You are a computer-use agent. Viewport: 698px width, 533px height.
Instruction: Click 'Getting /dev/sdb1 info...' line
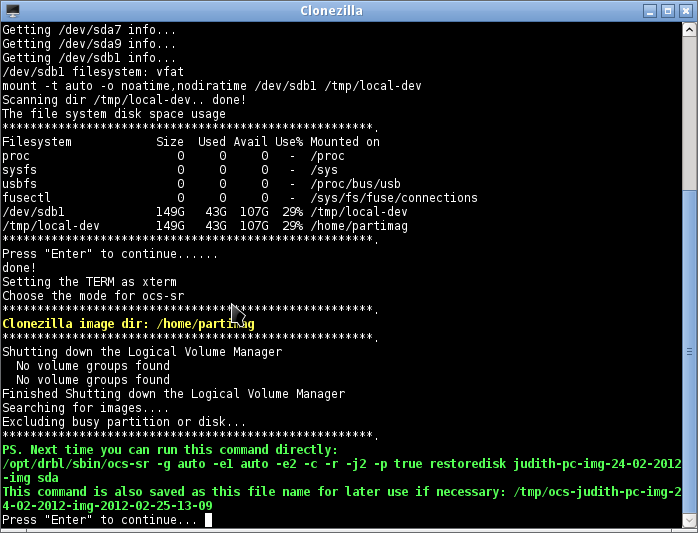pos(89,58)
